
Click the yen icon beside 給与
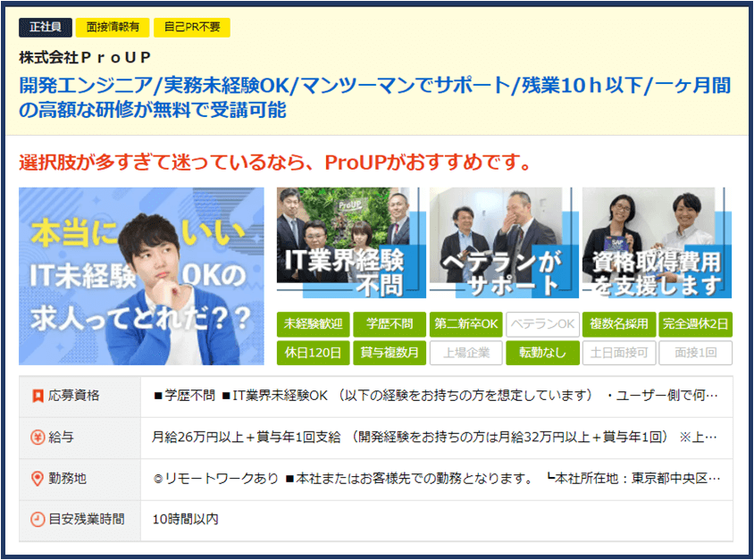point(38,438)
